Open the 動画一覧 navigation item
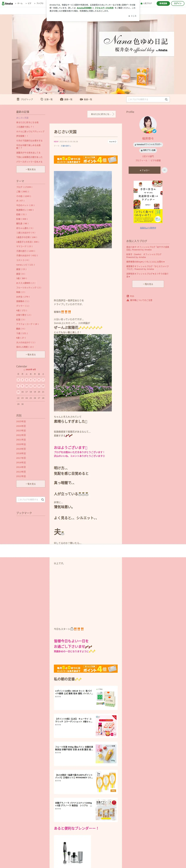Screen dimensions: 186x868 (x=86, y=99)
